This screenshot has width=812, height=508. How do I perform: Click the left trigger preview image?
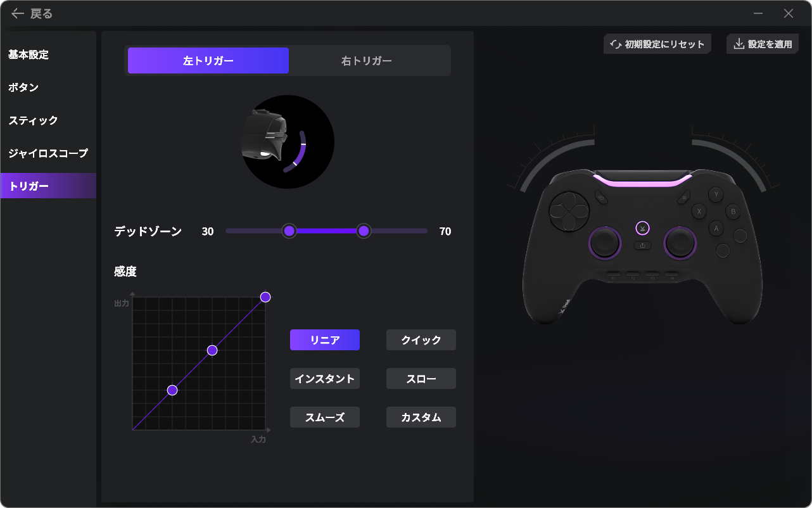pyautogui.click(x=288, y=142)
